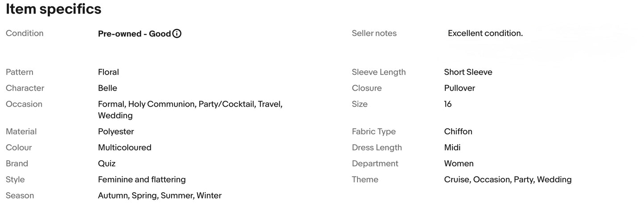Click the Polyester material value
The image size is (644, 214).
[x=116, y=132]
